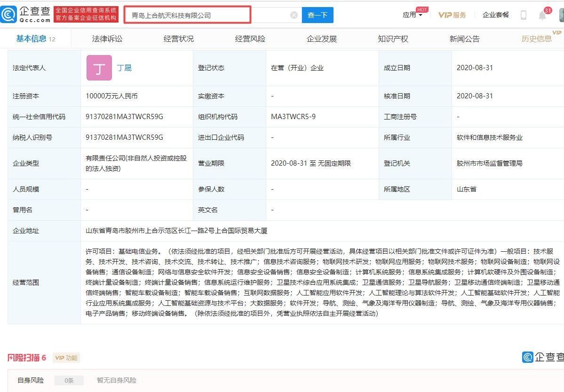
Task: Open the VIP 历史信息 tab
Action: (x=537, y=39)
